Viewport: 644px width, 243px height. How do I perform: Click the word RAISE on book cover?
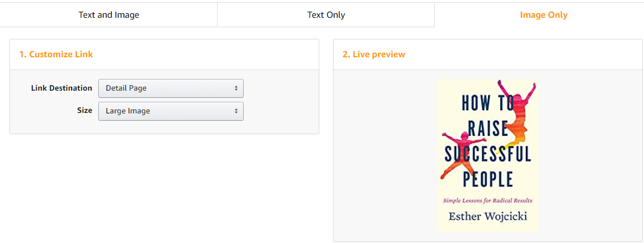coord(487,128)
